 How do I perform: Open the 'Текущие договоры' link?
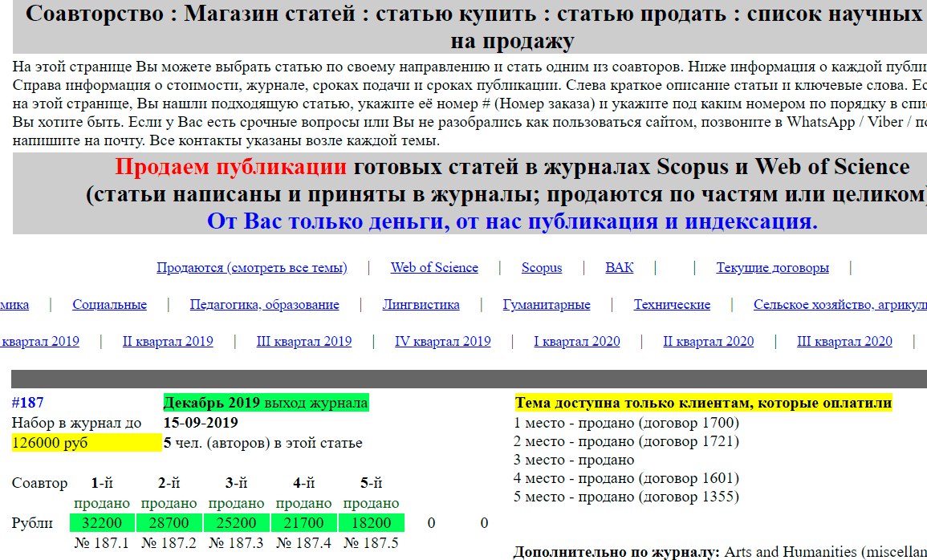pos(773,268)
